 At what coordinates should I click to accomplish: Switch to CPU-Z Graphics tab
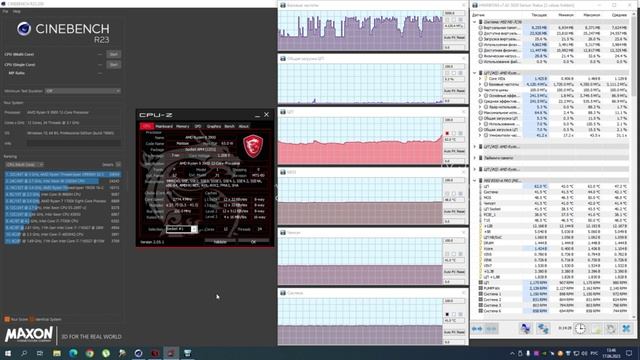pos(213,126)
